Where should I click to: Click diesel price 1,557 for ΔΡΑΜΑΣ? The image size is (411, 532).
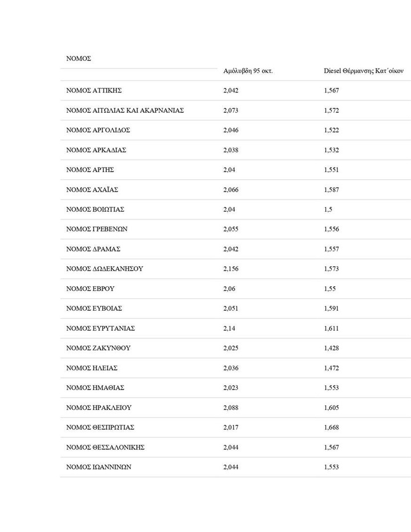(331, 249)
